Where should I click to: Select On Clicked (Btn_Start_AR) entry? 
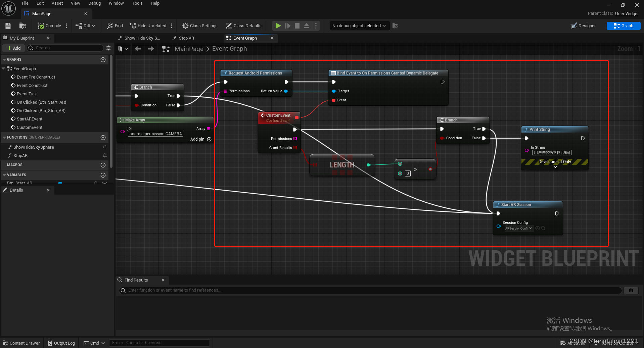pyautogui.click(x=41, y=102)
